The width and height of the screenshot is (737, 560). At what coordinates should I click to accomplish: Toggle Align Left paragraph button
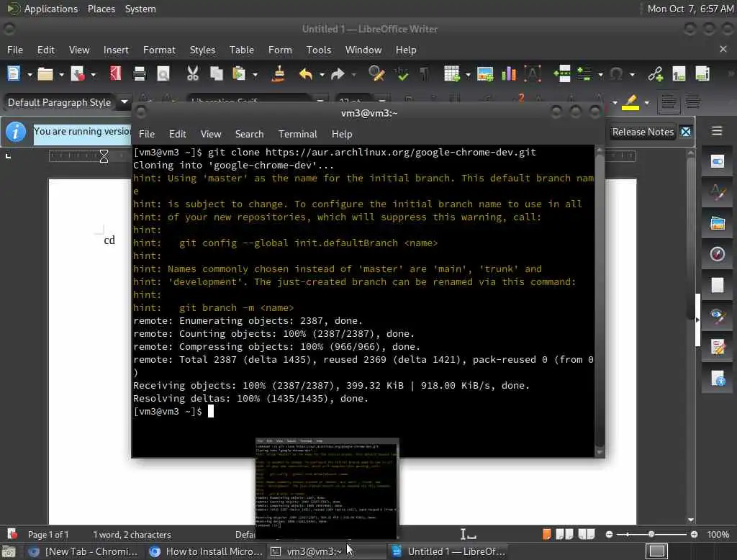(668, 102)
